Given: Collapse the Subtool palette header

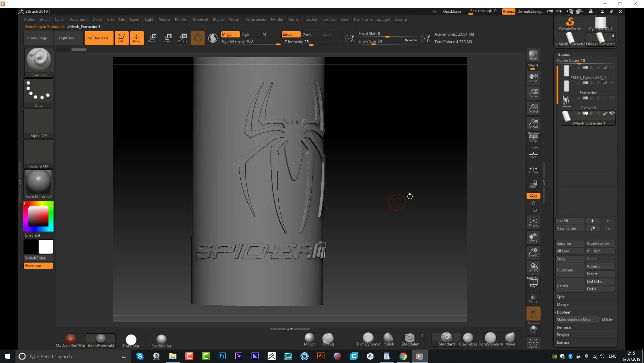Looking at the screenshot, I should click(565, 54).
